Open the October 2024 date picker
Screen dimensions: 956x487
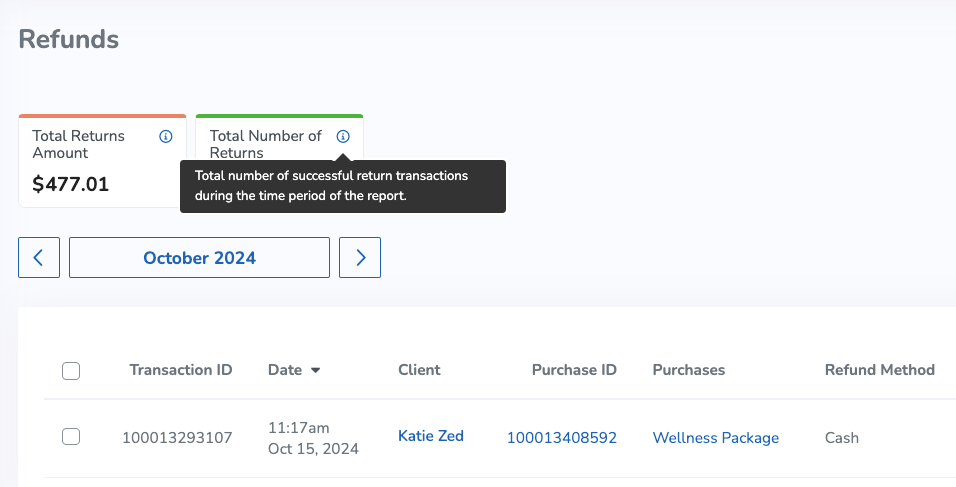pyautogui.click(x=199, y=257)
